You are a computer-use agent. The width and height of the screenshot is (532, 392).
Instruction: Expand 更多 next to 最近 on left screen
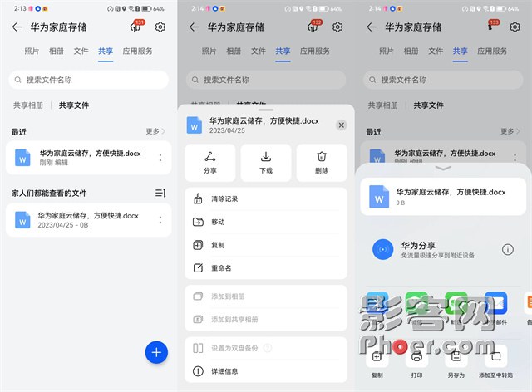(x=155, y=131)
